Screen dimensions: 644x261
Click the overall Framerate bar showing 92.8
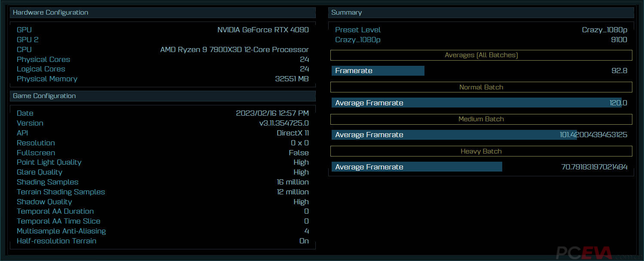(x=378, y=71)
